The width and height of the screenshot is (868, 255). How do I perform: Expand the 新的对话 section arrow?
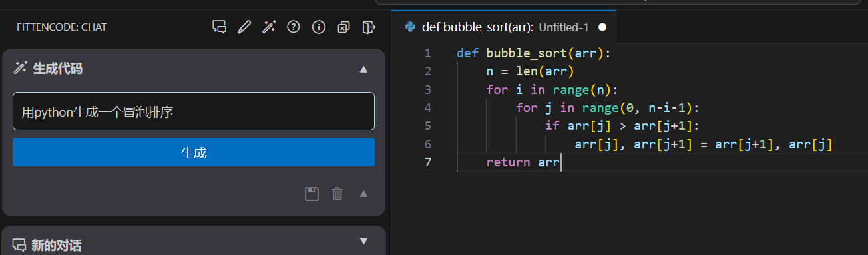(363, 241)
